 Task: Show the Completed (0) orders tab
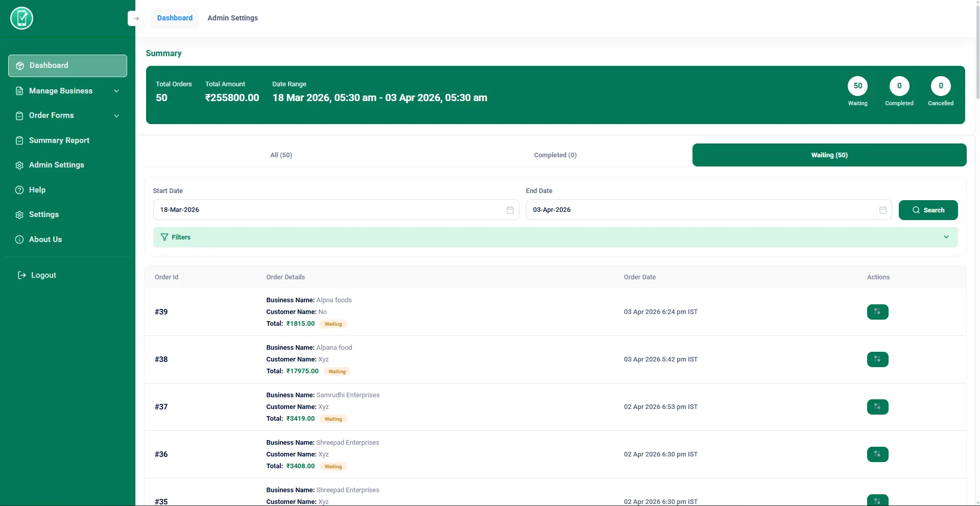[x=555, y=155]
